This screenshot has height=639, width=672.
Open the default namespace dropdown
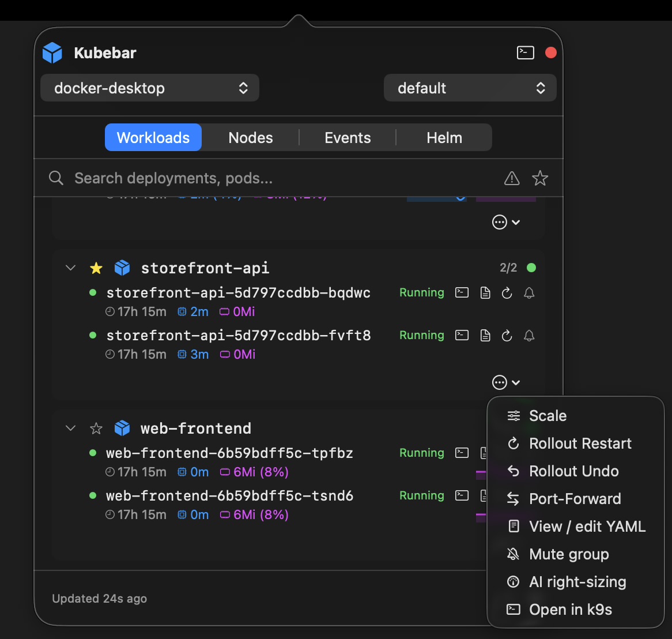(x=470, y=88)
